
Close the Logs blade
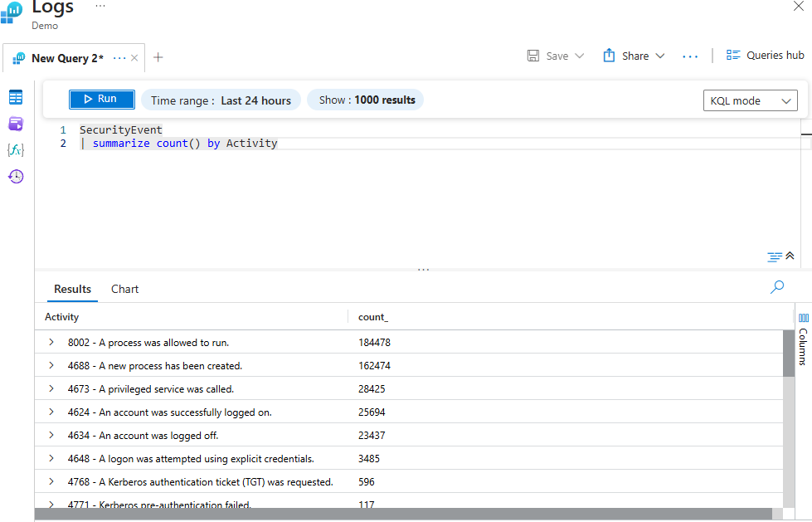pos(799,6)
